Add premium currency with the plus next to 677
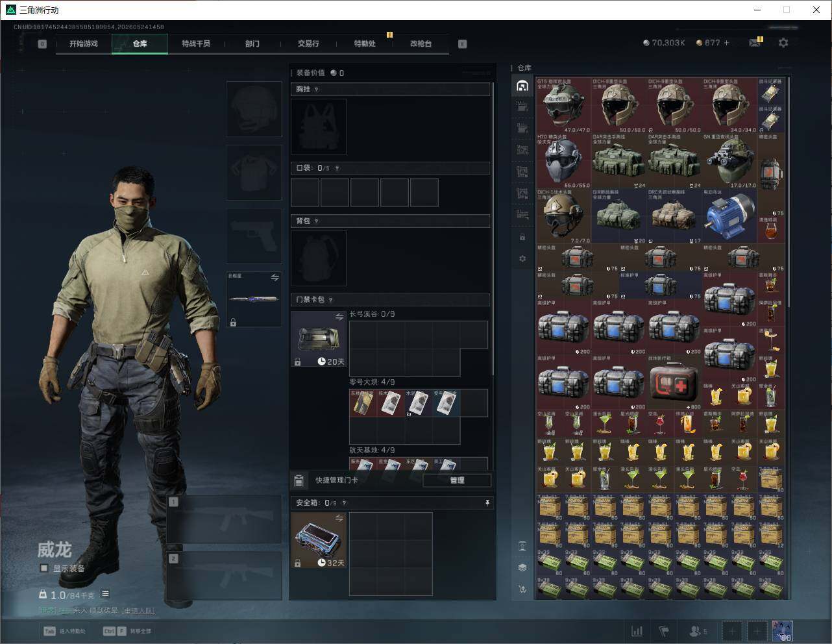 coord(726,43)
